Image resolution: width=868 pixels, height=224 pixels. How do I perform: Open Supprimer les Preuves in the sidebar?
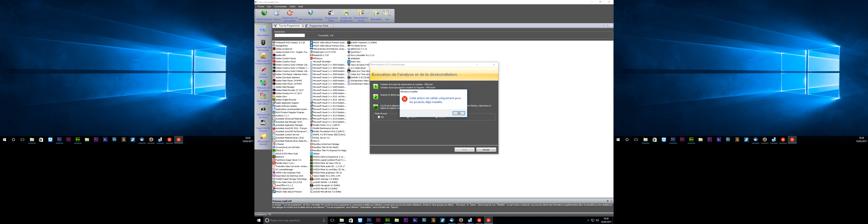(263, 126)
